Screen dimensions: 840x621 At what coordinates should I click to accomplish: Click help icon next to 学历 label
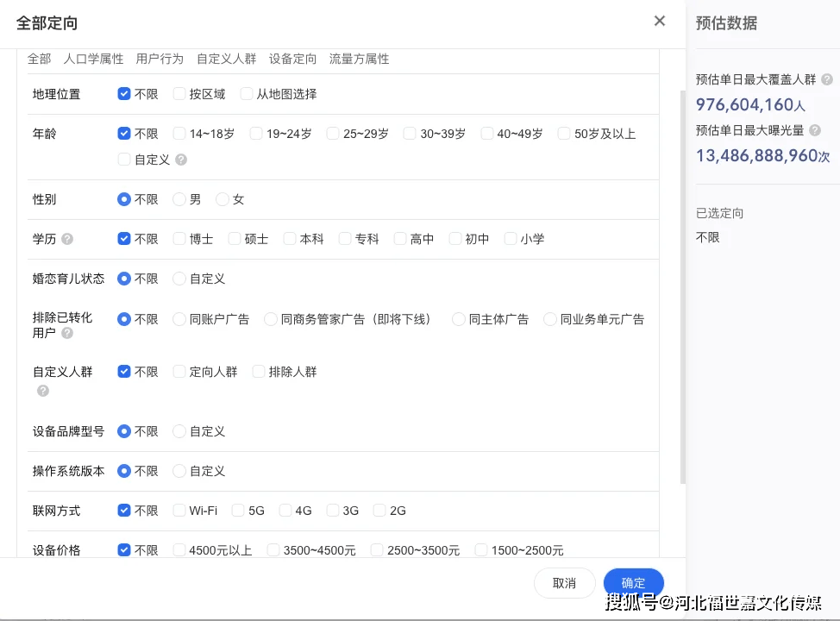pos(67,239)
